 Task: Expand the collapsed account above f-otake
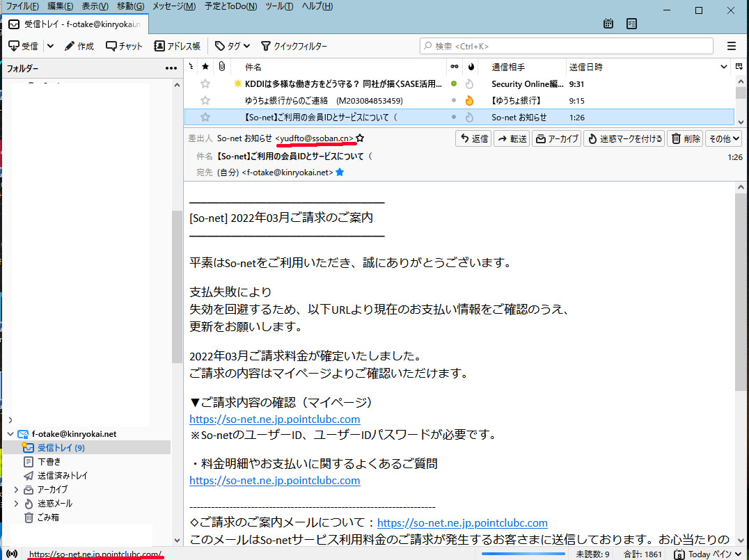(x=10, y=420)
